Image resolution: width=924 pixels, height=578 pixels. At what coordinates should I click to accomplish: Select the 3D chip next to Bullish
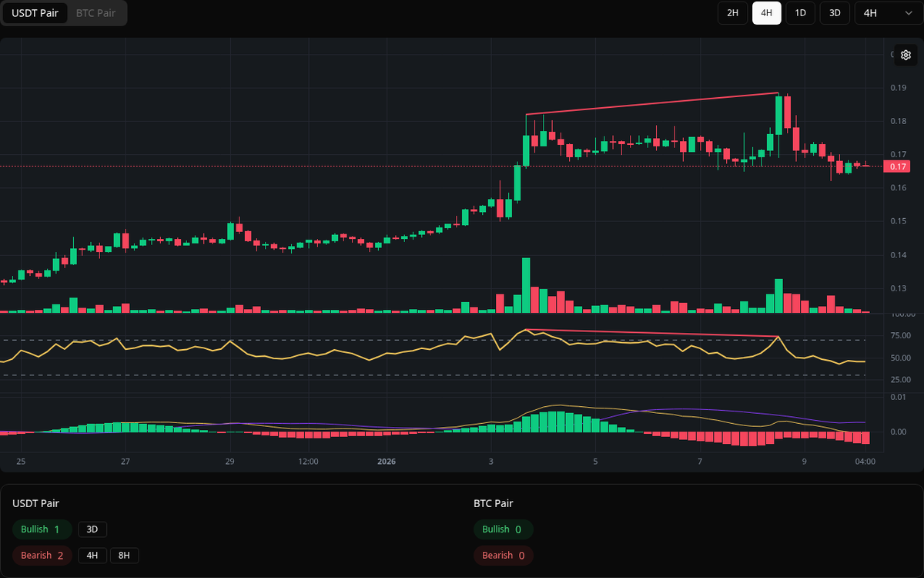pyautogui.click(x=92, y=529)
